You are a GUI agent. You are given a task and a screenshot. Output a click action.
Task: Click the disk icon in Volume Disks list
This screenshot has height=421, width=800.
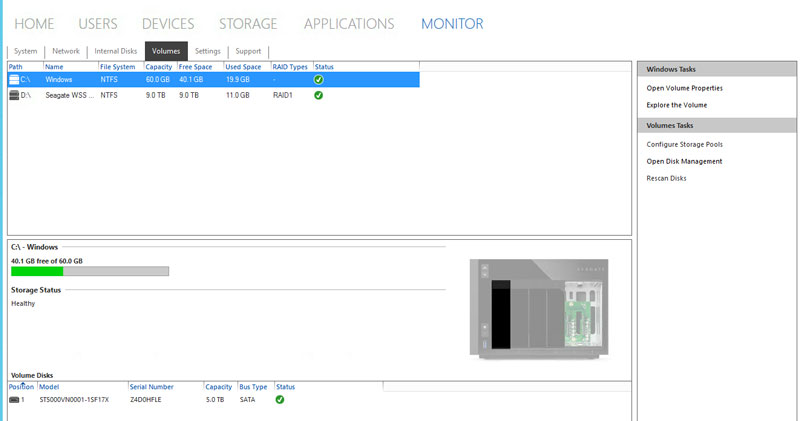[x=14, y=399]
